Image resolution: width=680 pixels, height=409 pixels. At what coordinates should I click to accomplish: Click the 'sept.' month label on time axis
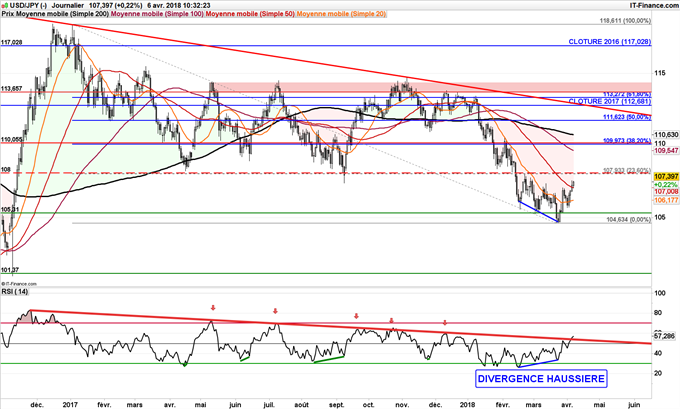(x=337, y=405)
